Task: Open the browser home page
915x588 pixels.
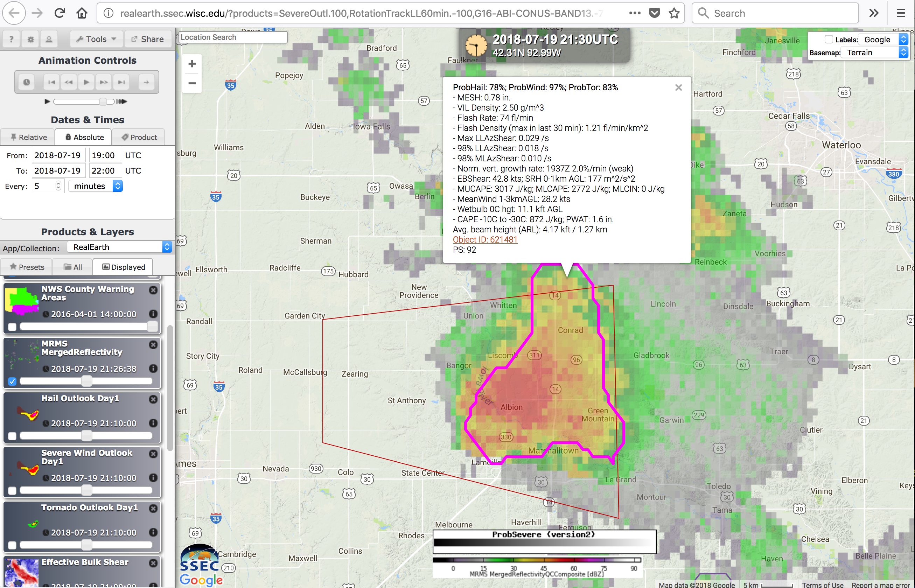Action: point(82,13)
